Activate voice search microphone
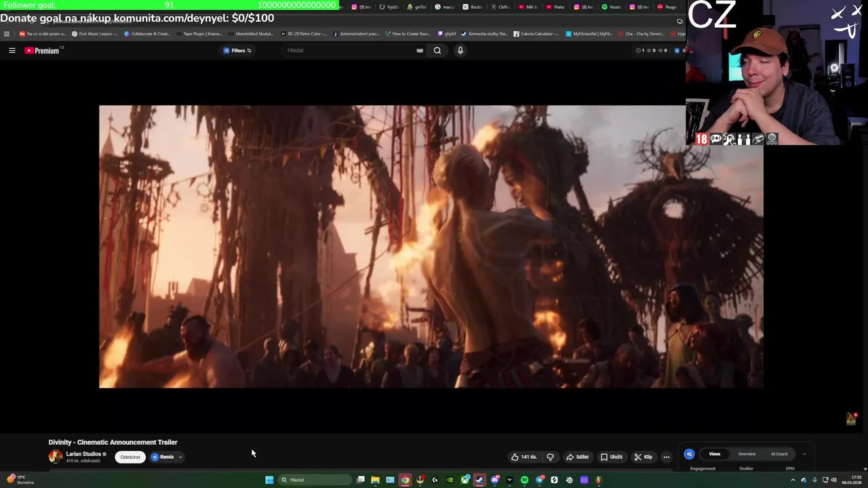Screen dimensions: 868x488 460,50
